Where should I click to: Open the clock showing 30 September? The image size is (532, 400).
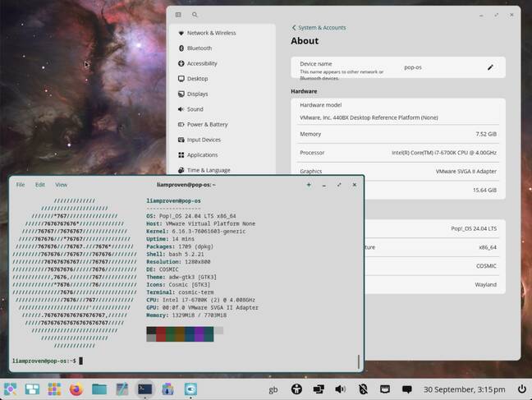464,389
